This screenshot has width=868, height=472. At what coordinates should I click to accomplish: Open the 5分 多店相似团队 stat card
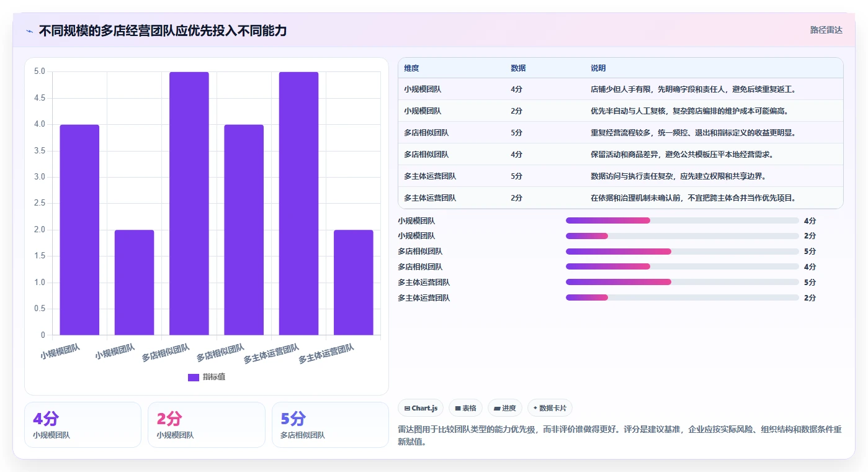tap(330, 425)
